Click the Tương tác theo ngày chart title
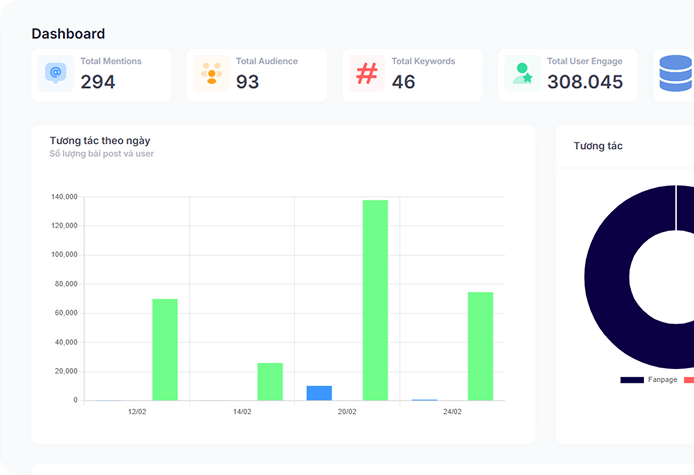 pyautogui.click(x=100, y=140)
